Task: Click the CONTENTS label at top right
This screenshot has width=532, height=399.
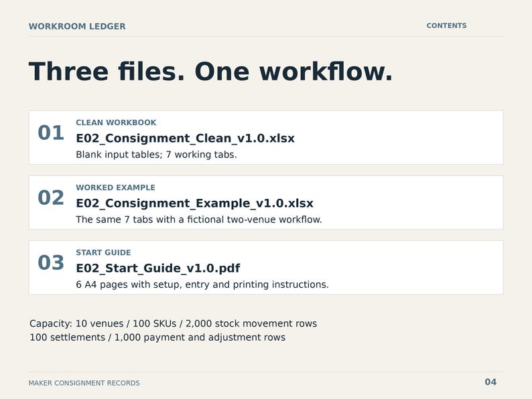Action: [446, 25]
